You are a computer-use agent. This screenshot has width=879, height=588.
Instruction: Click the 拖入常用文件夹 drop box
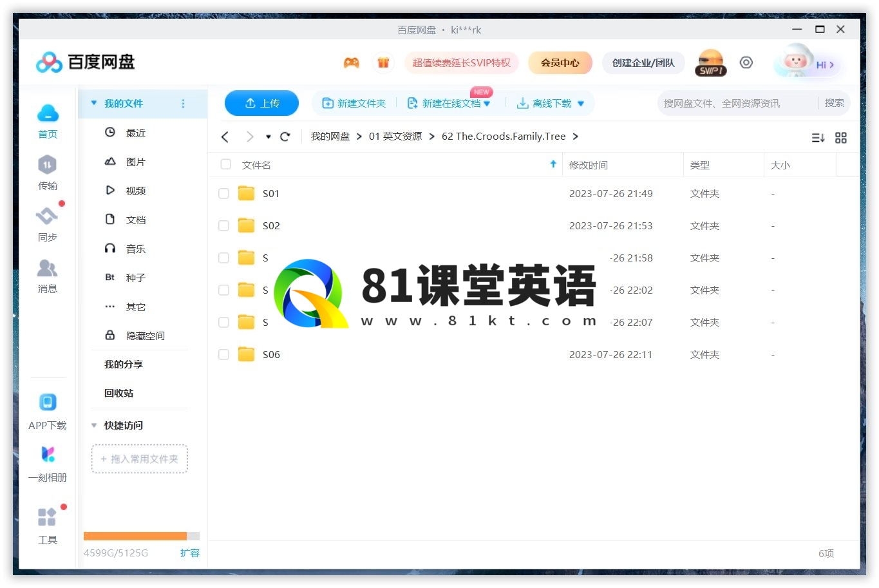140,459
